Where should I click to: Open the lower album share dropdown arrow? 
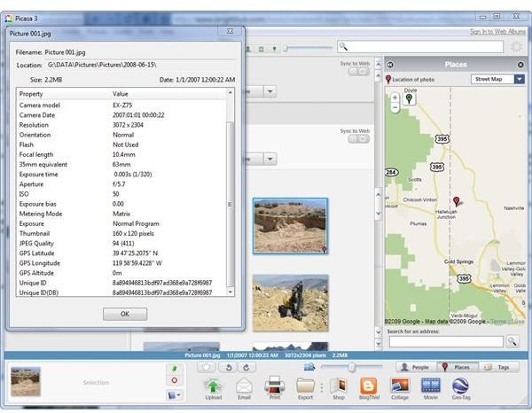[270, 159]
